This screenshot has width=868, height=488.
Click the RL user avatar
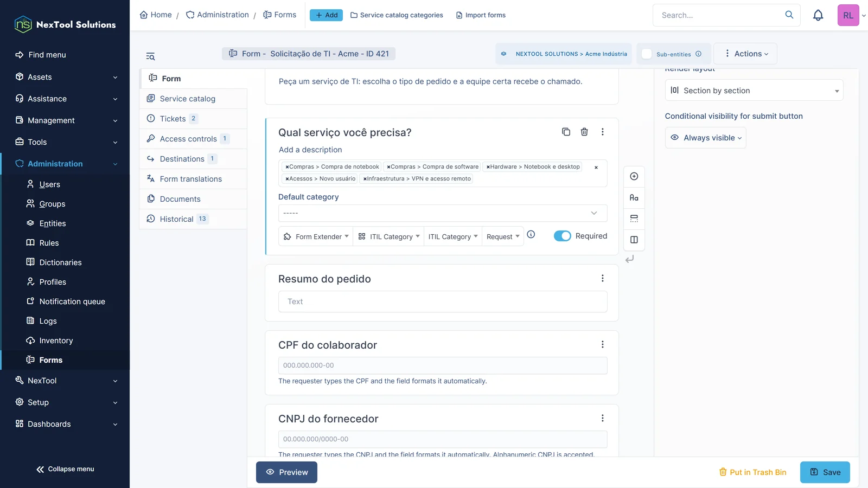tap(848, 15)
